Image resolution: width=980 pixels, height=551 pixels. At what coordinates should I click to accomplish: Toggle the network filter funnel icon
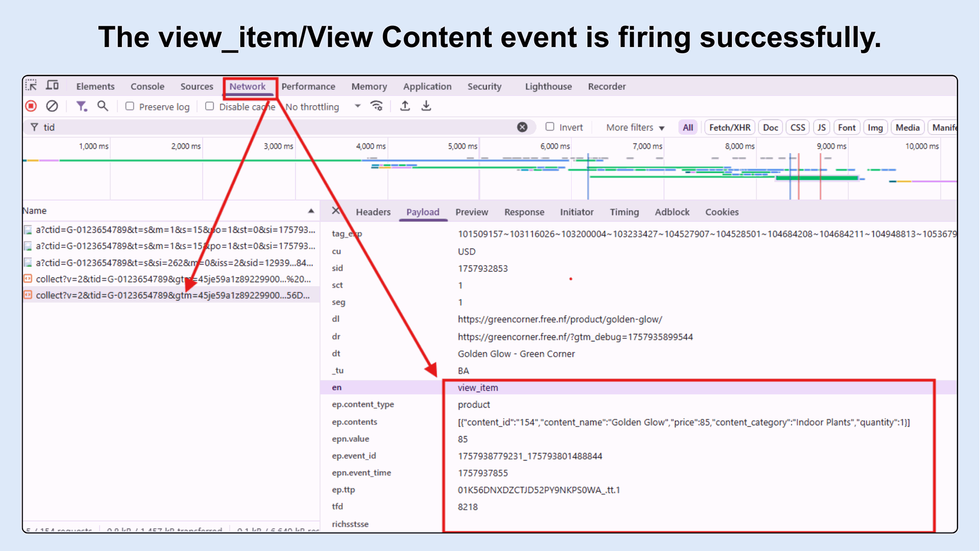coord(81,106)
